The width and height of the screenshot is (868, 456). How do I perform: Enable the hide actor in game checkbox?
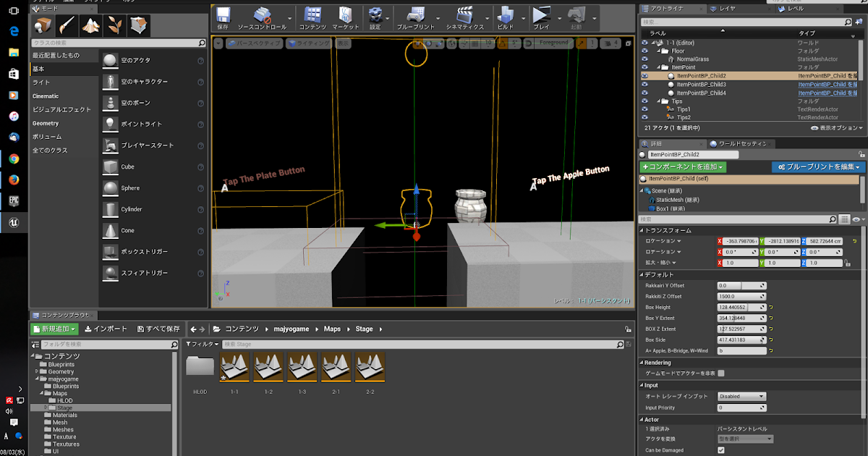coord(721,373)
